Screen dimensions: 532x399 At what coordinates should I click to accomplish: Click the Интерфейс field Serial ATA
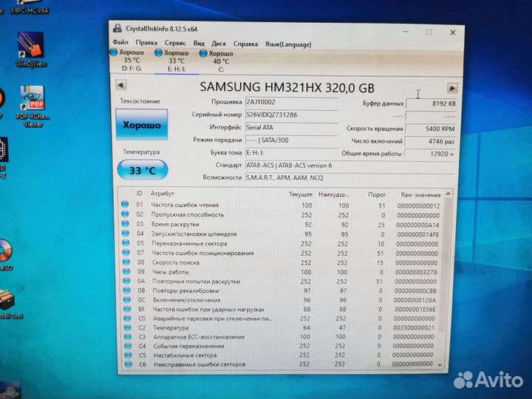pos(292,128)
